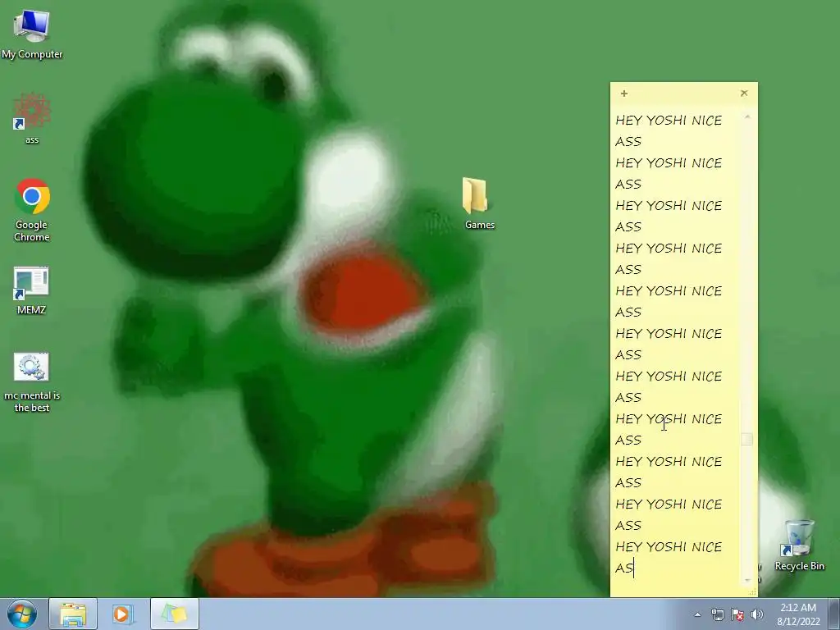Image resolution: width=840 pixels, height=630 pixels.
Task: Click the last 'AS' line in the note
Action: 624,568
